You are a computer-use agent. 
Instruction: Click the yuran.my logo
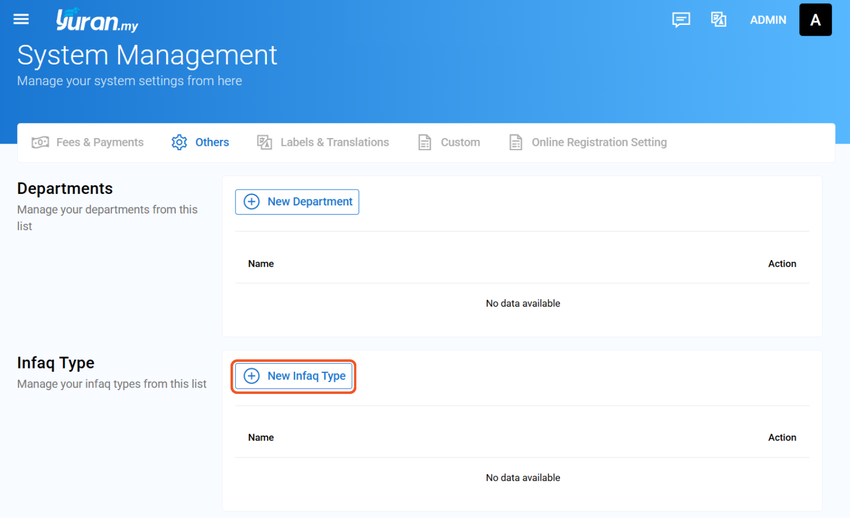tap(97, 20)
